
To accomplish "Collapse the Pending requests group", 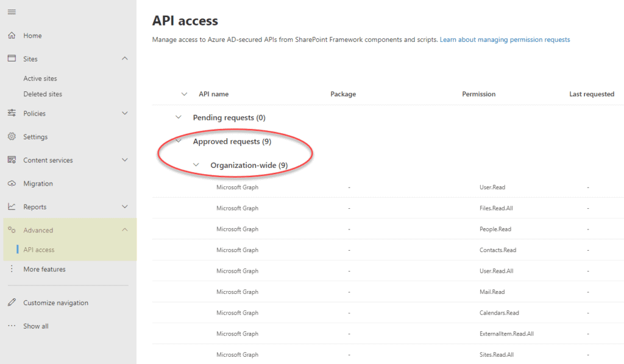I will coord(179,117).
